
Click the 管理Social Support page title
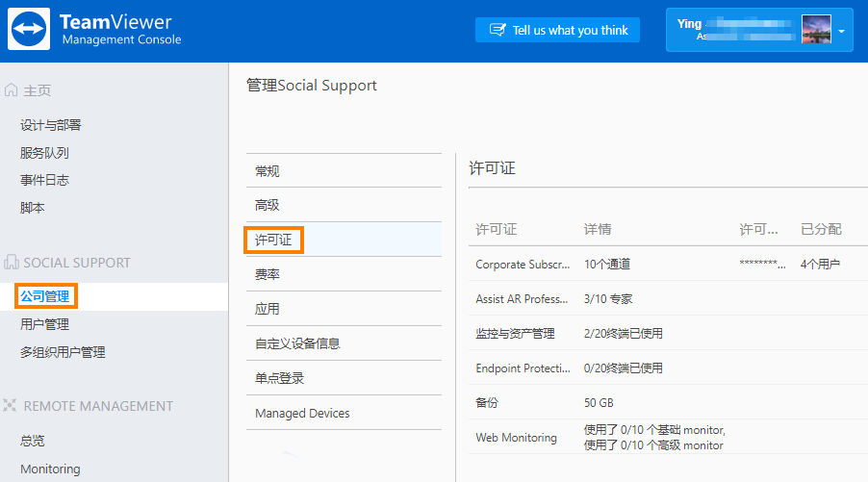tap(312, 86)
